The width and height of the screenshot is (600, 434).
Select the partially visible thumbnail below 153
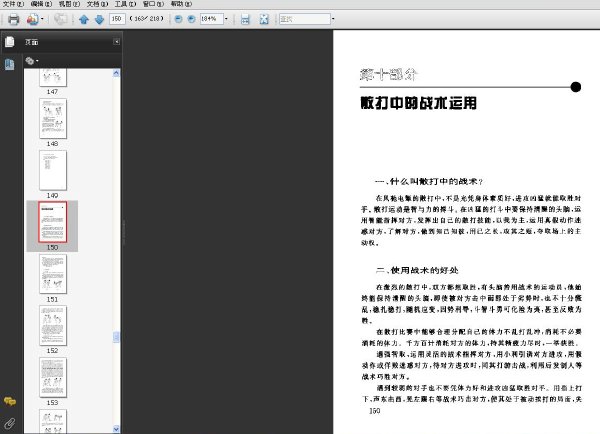point(53,421)
